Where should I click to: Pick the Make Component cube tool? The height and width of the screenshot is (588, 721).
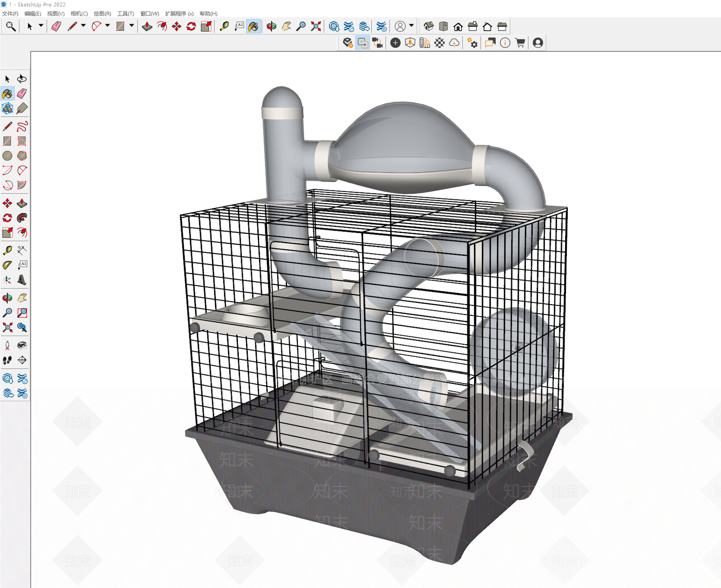coord(7,108)
